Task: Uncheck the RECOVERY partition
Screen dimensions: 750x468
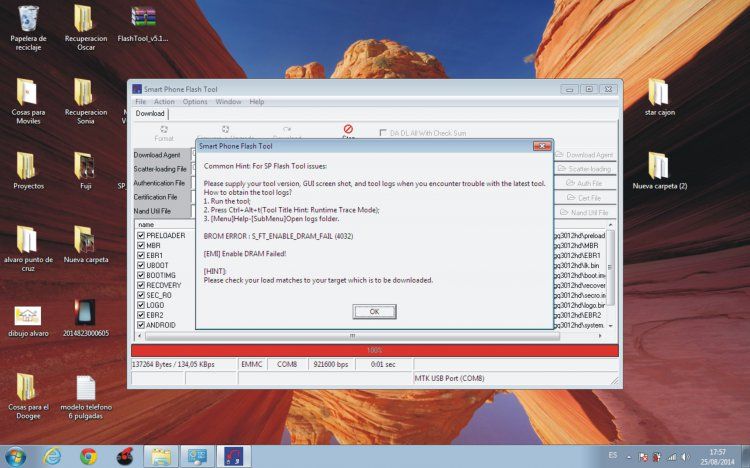Action: (x=141, y=285)
